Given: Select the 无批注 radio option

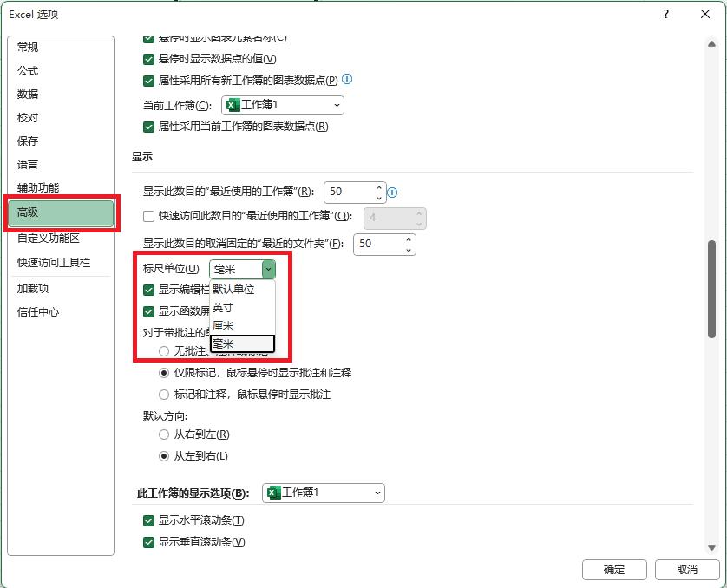Looking at the screenshot, I should [x=163, y=350].
